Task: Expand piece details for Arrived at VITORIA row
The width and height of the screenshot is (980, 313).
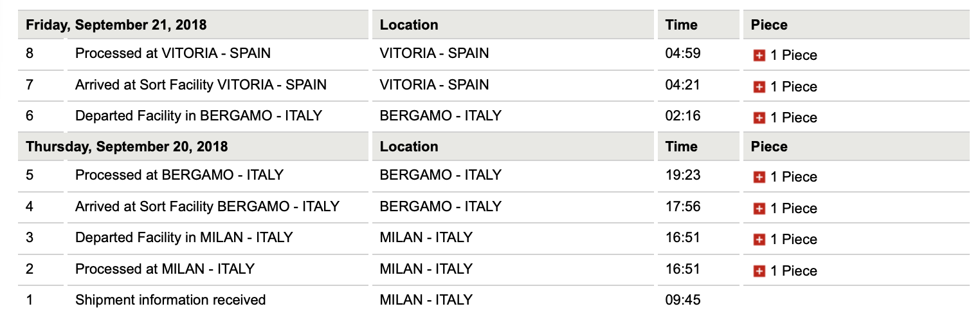Action: [759, 87]
